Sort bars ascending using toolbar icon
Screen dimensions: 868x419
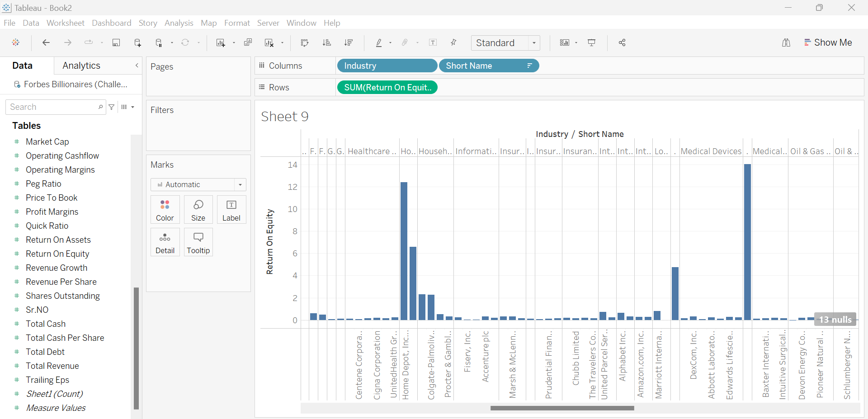pos(326,42)
